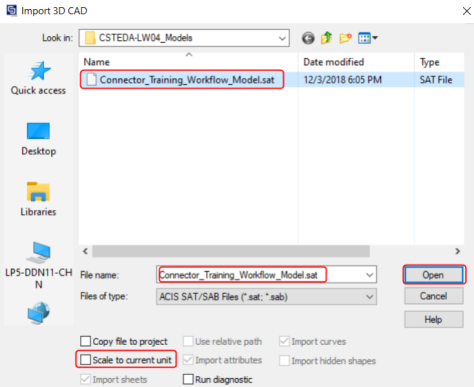Check the Run diagnostic option
The width and height of the screenshot is (474, 387).
click(188, 379)
